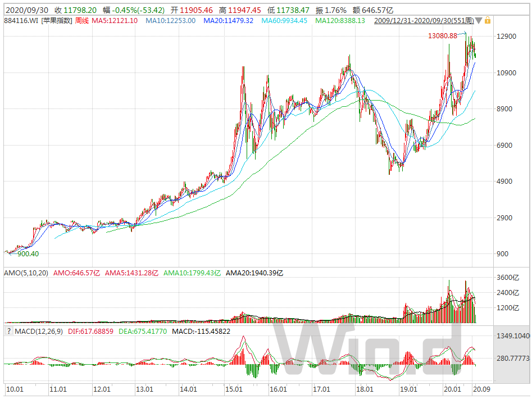Click the 苹果指数 index name label
The width and height of the screenshot is (532, 399).
click(56, 20)
